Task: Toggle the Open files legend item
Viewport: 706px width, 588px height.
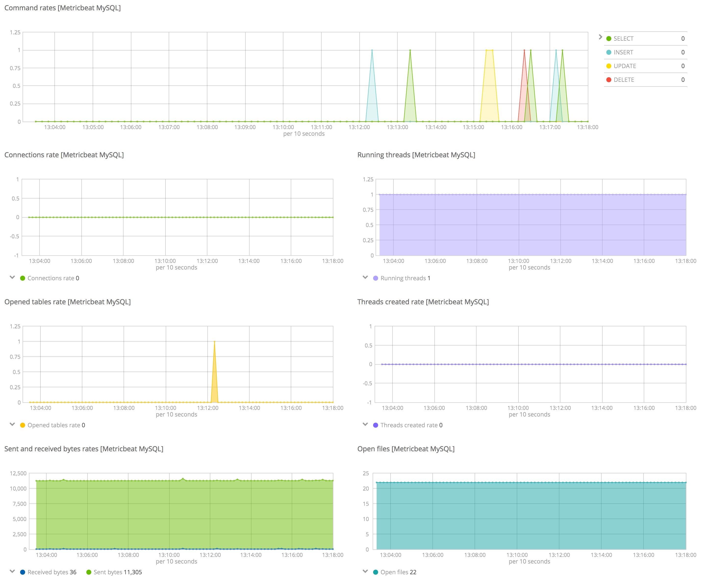Action: pyautogui.click(x=395, y=572)
